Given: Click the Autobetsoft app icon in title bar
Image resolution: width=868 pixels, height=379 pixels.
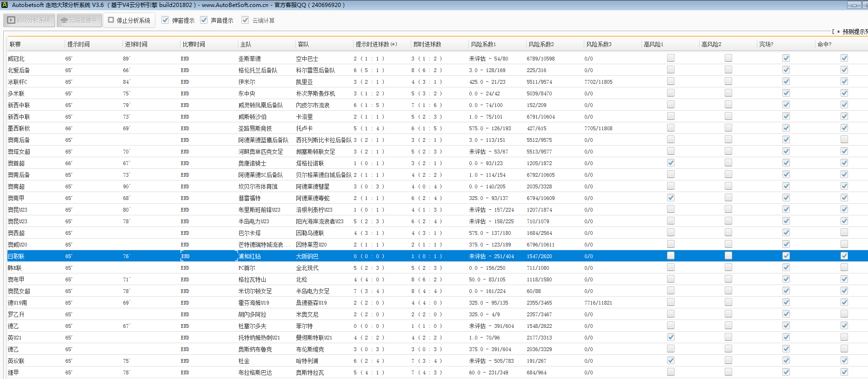Looking at the screenshot, I should tap(5, 5).
